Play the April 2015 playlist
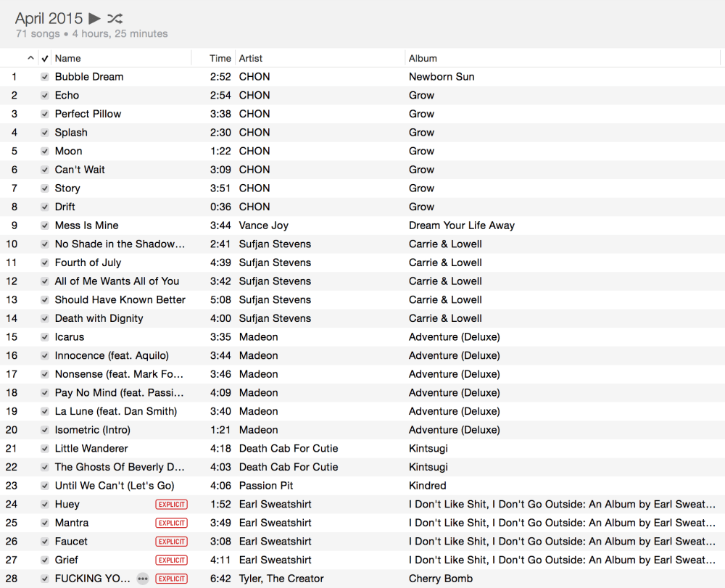 pos(95,18)
